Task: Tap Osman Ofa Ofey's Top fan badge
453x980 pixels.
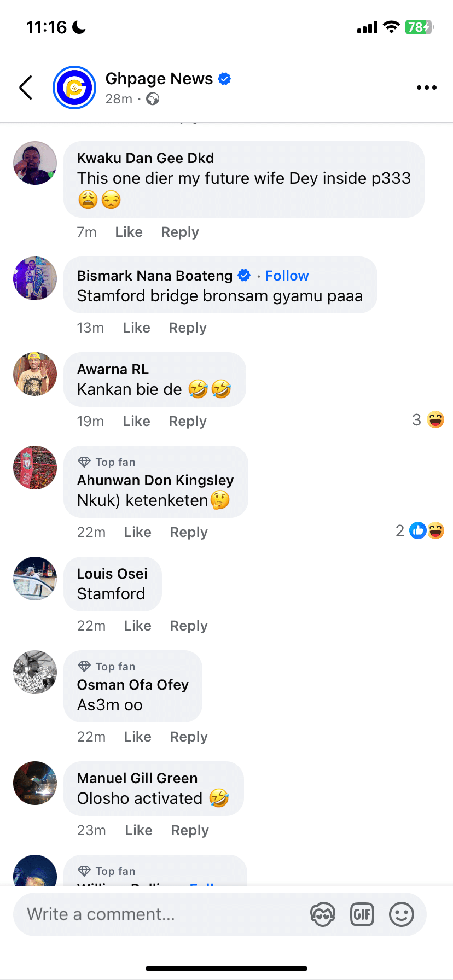Action: click(x=107, y=667)
